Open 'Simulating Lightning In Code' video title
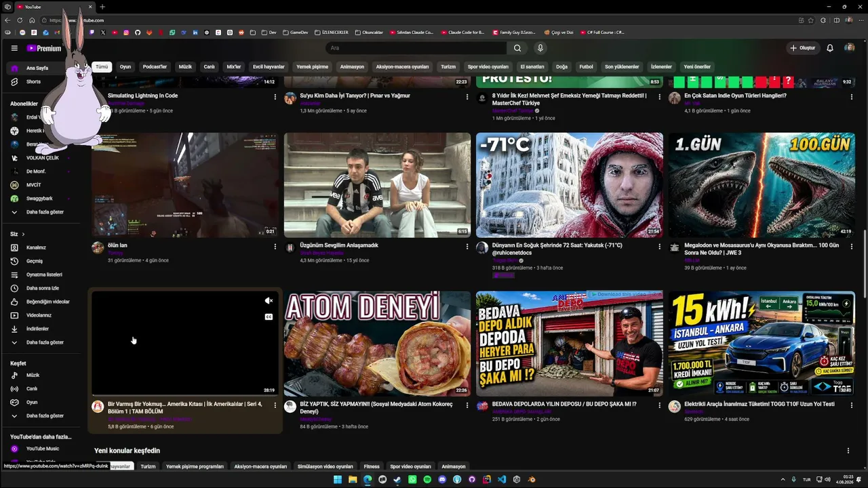The width and height of the screenshot is (868, 488). [142, 96]
